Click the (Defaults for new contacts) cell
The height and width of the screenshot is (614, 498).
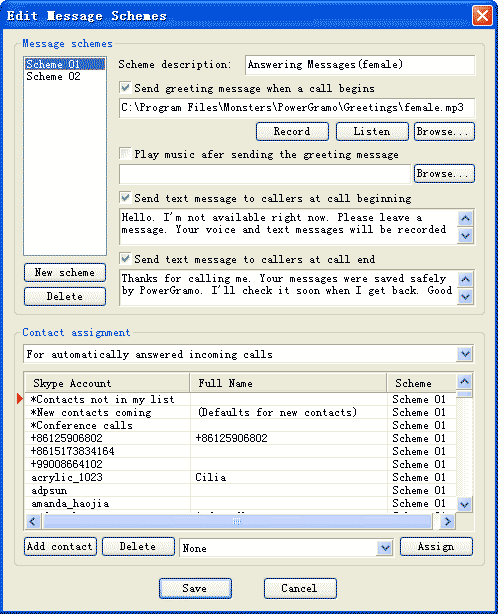tap(289, 412)
